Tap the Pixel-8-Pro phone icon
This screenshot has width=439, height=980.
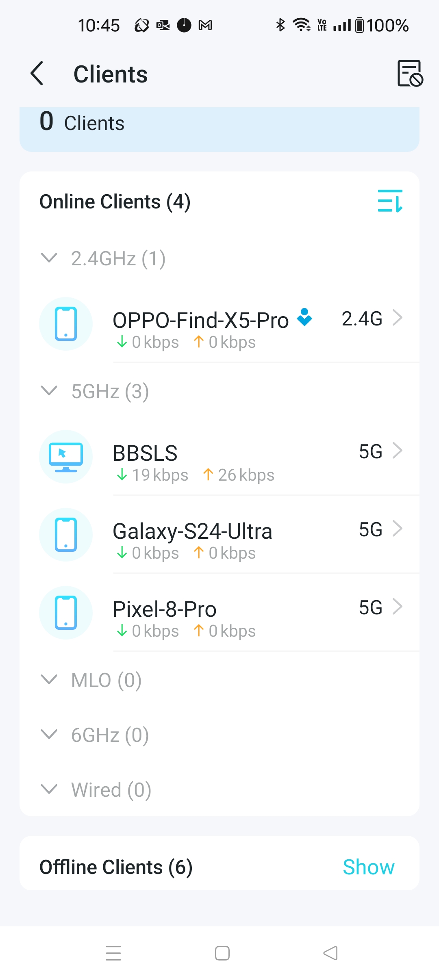66,613
